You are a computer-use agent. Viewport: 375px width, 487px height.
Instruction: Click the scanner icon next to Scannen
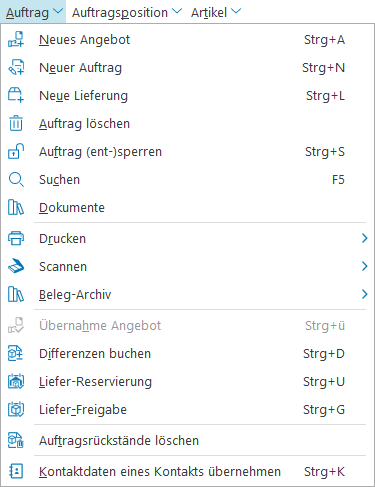coord(16,266)
